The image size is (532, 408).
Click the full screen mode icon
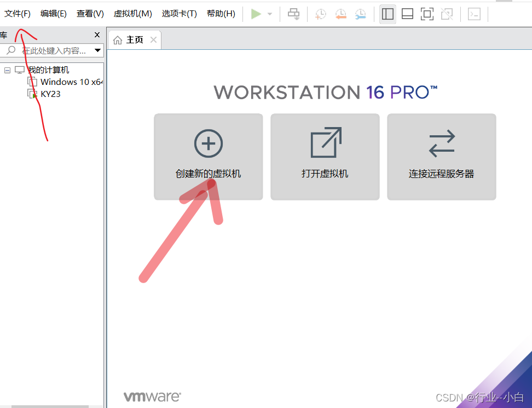coord(427,14)
